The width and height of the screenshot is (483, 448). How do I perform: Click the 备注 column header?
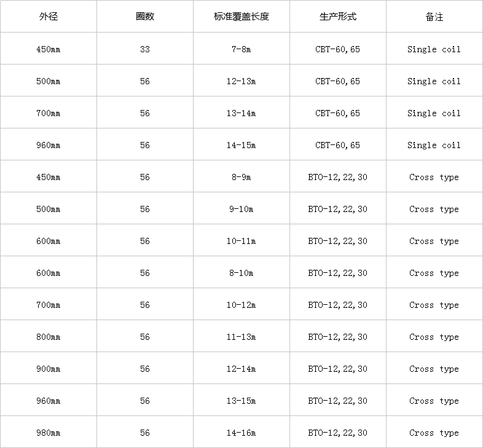coord(434,17)
